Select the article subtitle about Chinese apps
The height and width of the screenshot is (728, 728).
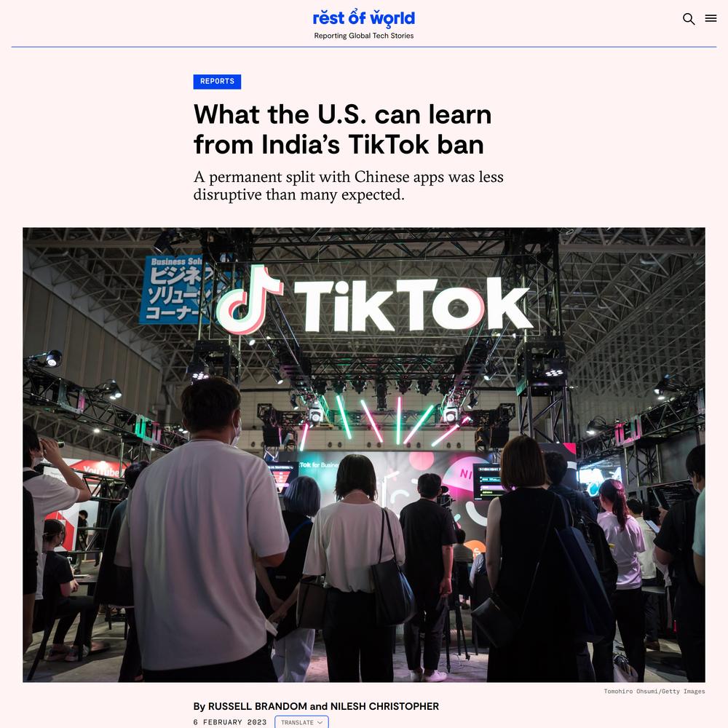348,186
